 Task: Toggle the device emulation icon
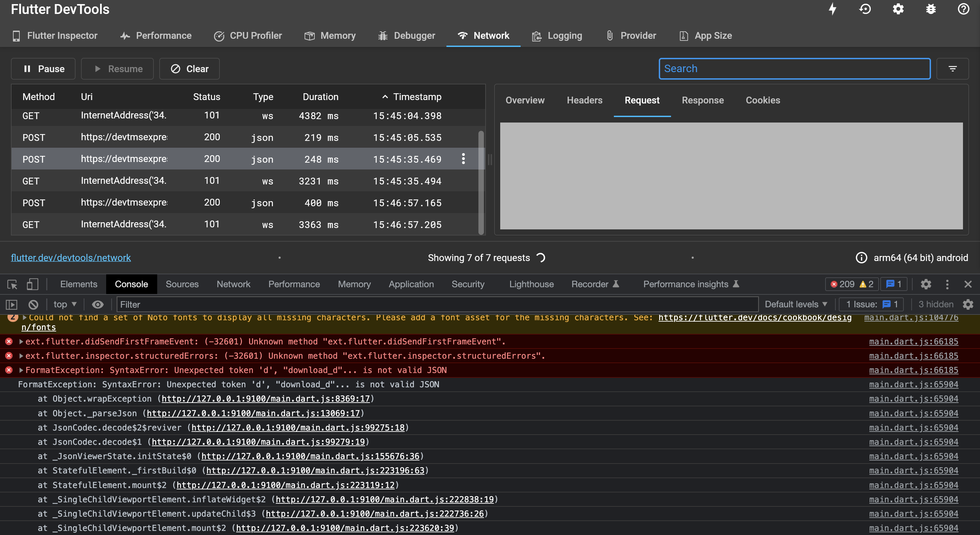33,284
